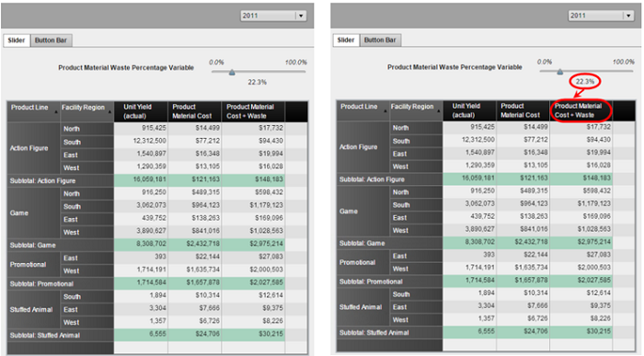Screen dimensions: 644x356
Task: Click the circled Product Material Cost + Waste header
Action: (581, 111)
